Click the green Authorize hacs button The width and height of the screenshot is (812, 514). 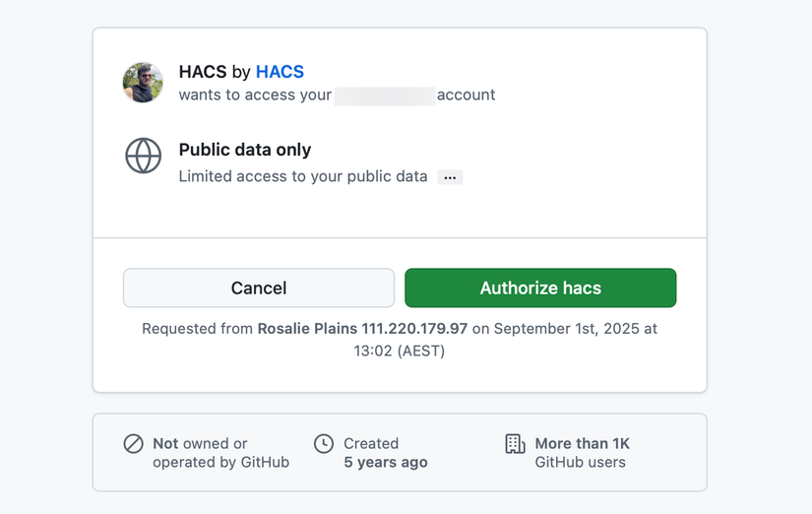point(540,289)
